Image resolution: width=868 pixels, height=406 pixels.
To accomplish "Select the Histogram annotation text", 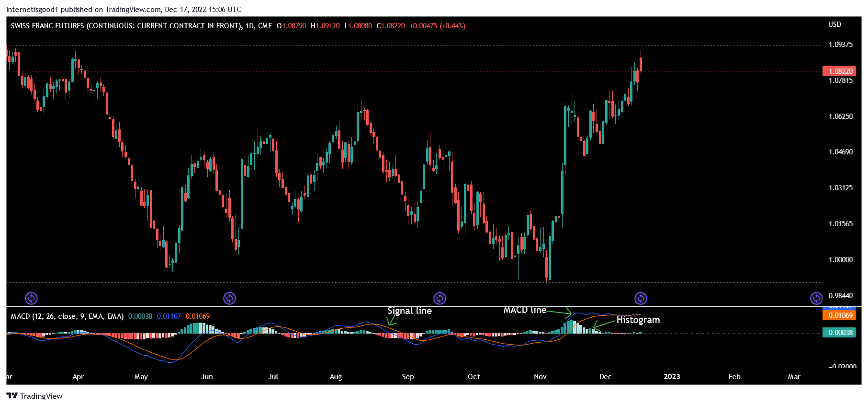I will 638,320.
